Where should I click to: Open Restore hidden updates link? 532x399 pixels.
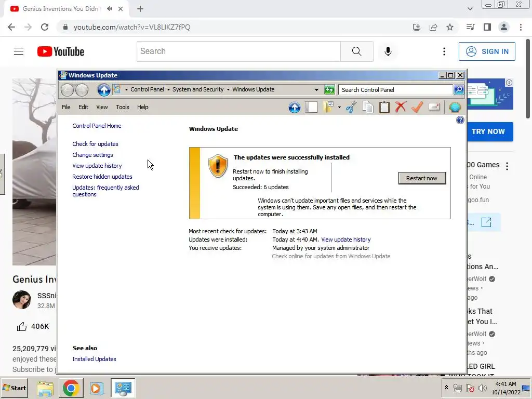point(102,177)
